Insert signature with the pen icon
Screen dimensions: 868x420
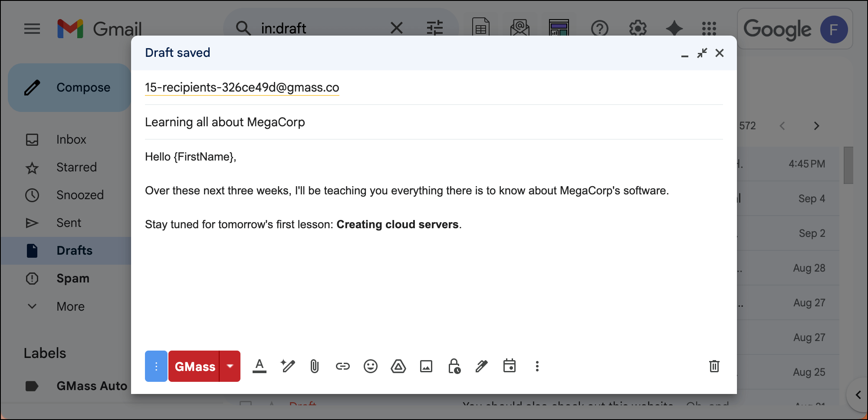(x=481, y=367)
